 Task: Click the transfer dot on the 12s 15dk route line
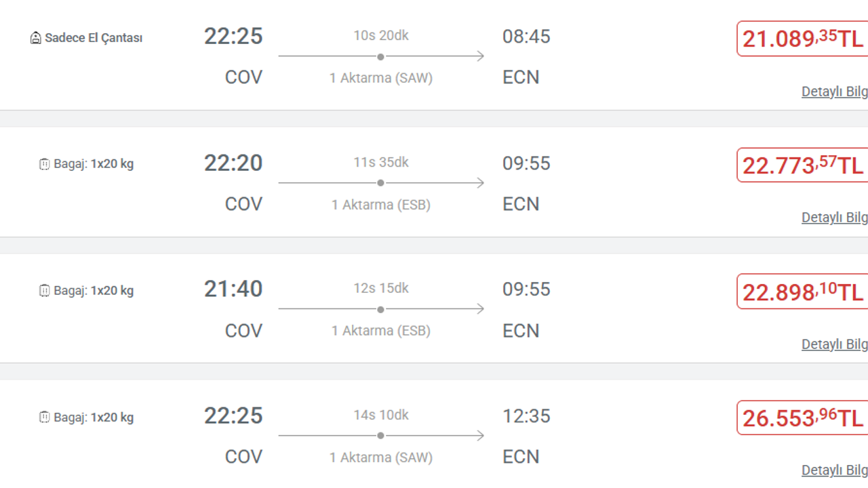[x=381, y=309]
